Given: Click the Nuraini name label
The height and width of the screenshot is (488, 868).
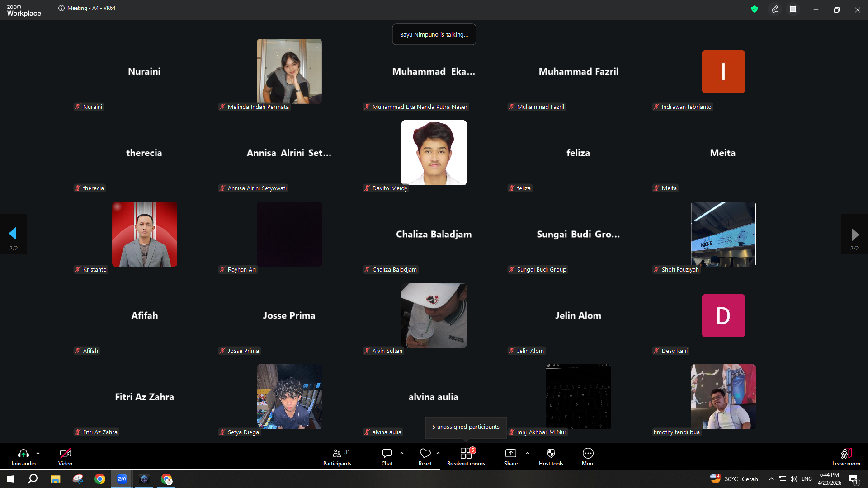Looking at the screenshot, I should 89,107.
